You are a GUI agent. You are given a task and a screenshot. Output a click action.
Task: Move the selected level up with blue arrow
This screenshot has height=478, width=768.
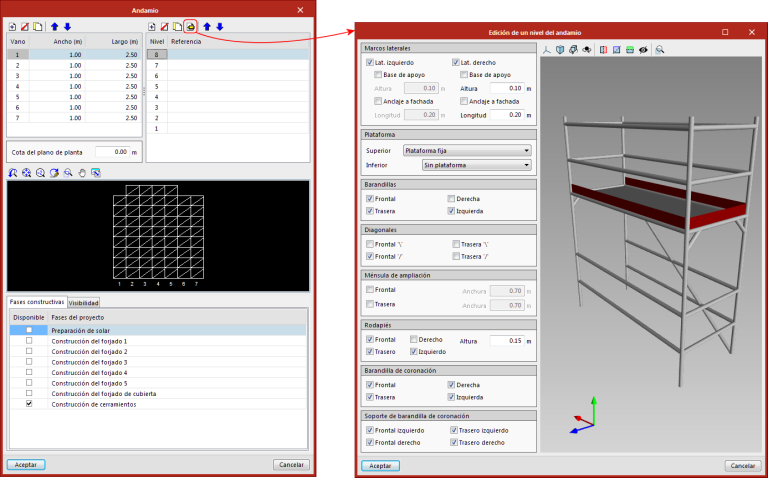tap(207, 26)
